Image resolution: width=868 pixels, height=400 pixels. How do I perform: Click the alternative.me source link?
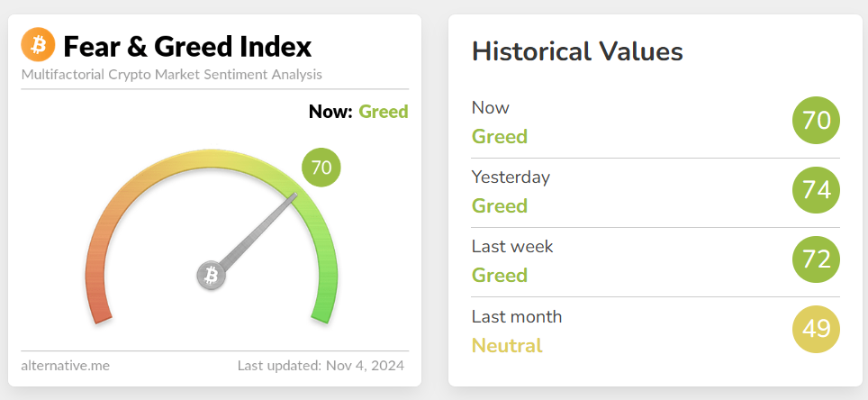click(65, 366)
